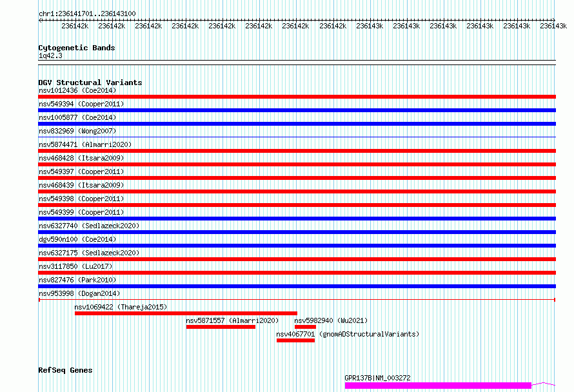The image size is (574, 392).
Task: Click nsv953998 (Dogan2014) label
Action: click(79, 293)
